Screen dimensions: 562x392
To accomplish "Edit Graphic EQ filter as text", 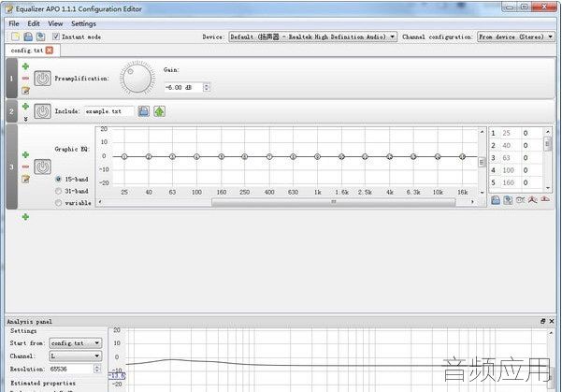I will [25, 179].
